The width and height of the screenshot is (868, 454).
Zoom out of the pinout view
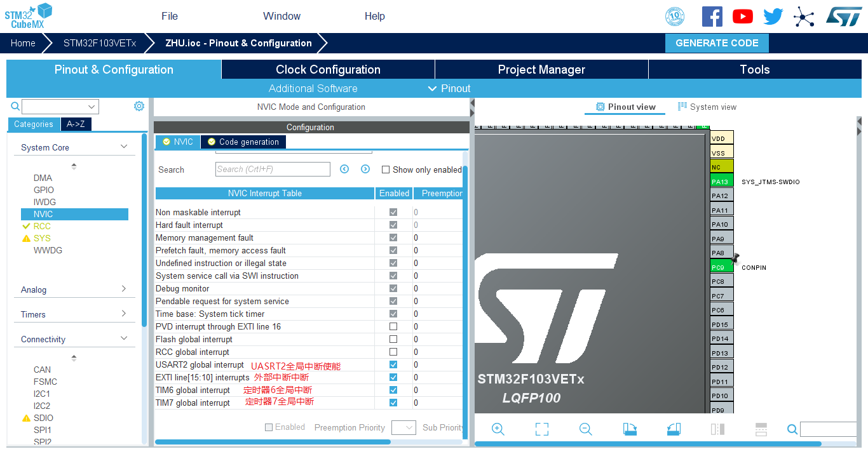coord(586,429)
